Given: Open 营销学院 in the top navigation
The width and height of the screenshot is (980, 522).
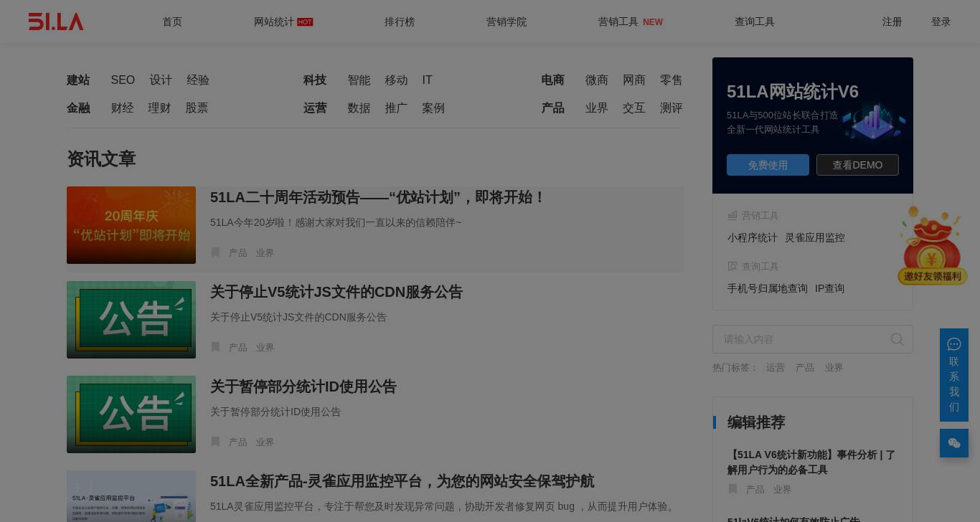Looking at the screenshot, I should coord(507,22).
